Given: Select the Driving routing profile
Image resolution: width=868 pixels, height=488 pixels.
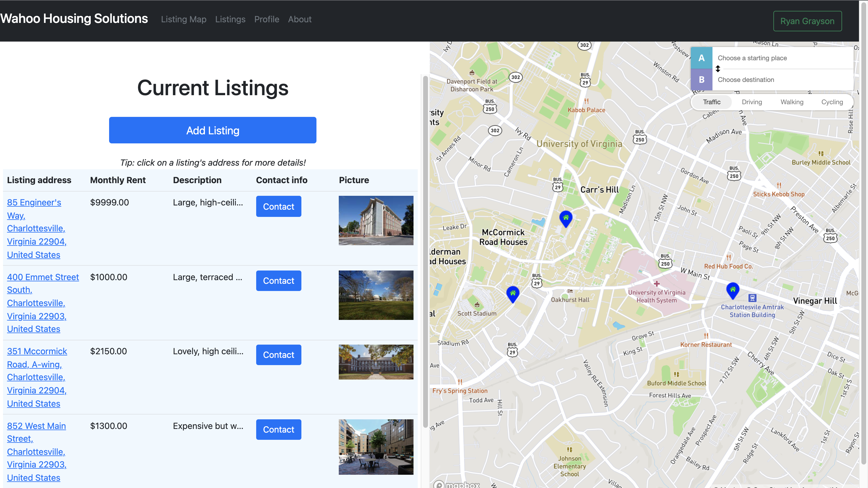Looking at the screenshot, I should 751,102.
